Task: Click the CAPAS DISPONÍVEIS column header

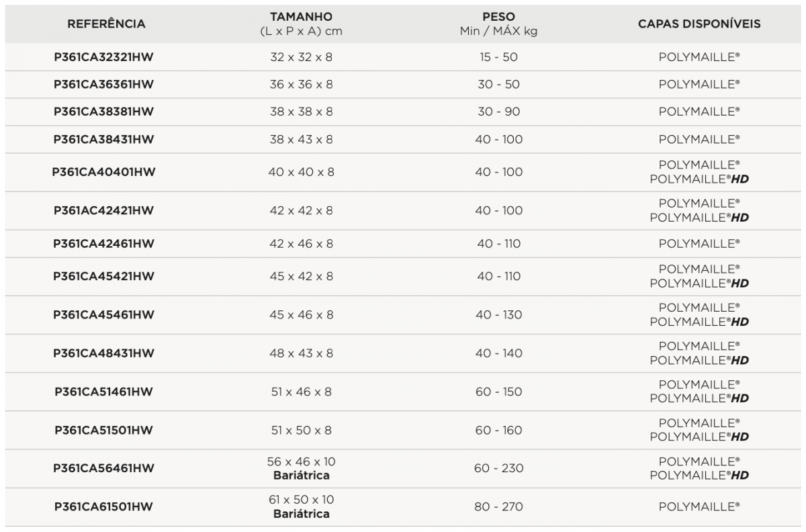Action: [x=699, y=24]
